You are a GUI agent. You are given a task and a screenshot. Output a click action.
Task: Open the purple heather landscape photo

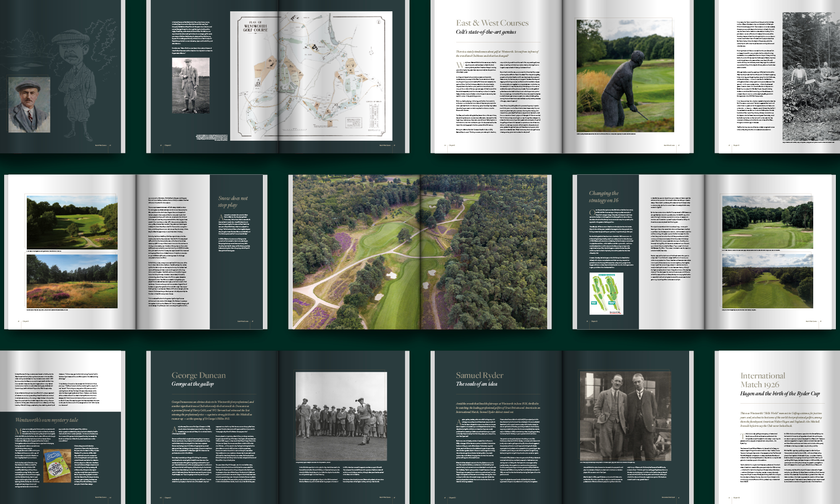[x=72, y=281]
